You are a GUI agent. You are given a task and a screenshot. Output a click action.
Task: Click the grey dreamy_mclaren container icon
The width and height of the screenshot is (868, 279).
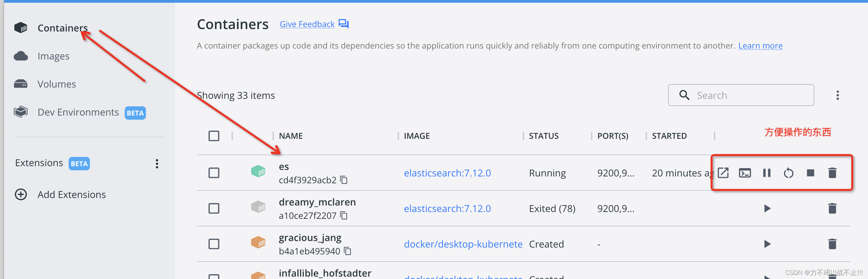[258, 207]
